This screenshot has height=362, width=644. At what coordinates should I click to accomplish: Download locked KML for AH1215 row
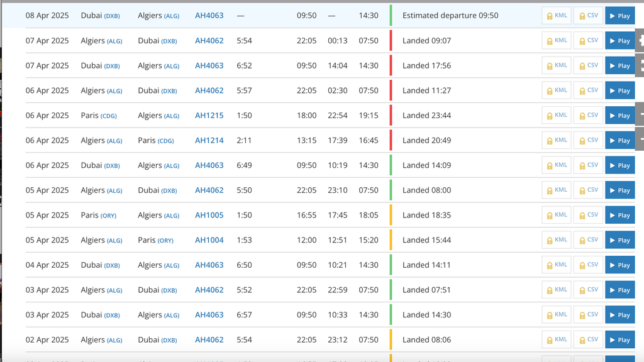[557, 116]
